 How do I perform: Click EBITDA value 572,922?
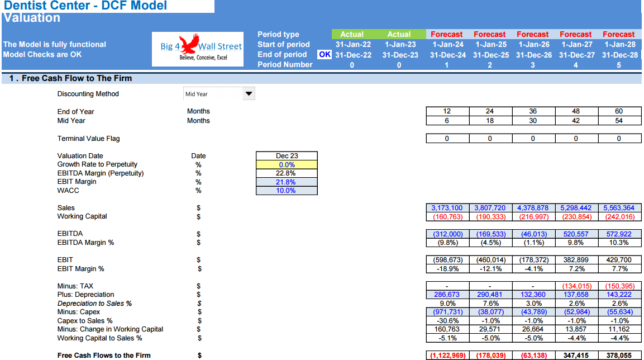(620, 234)
